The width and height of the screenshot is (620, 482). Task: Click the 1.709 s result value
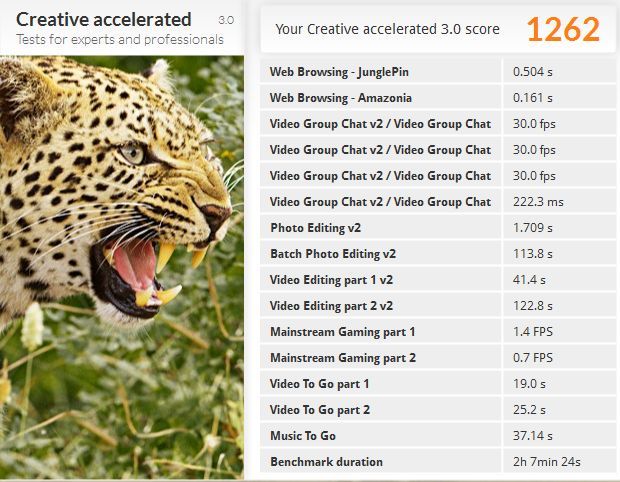(533, 228)
